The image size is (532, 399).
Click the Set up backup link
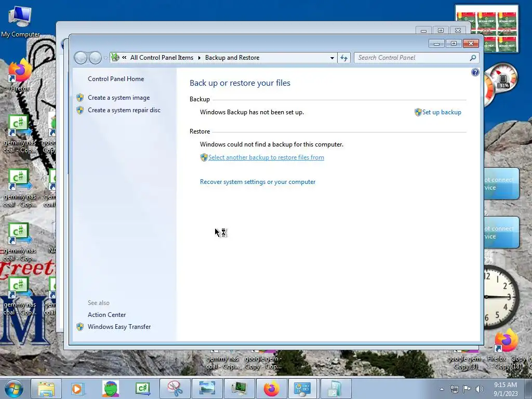pyautogui.click(x=442, y=112)
